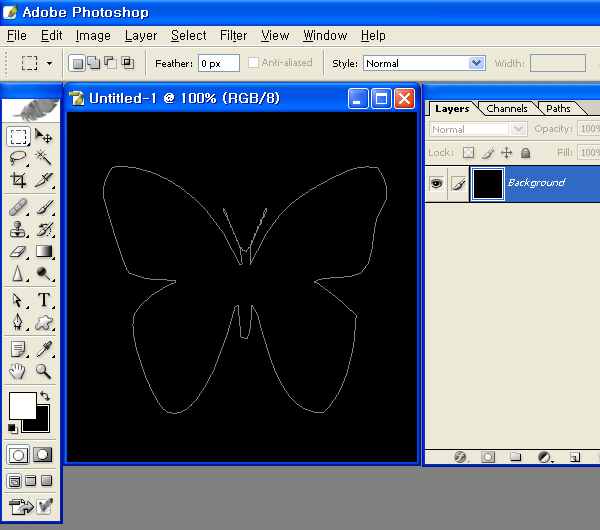Select the Notes tool

(18, 349)
